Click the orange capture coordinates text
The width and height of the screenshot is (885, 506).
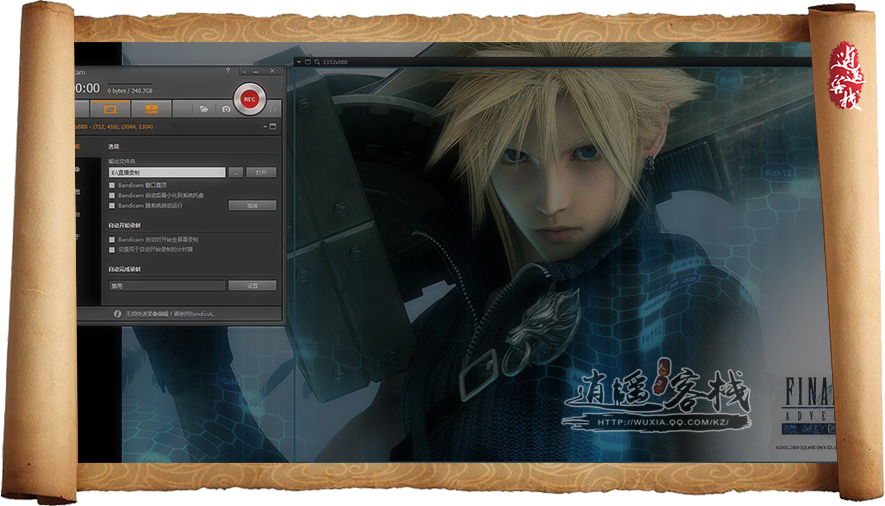(113, 127)
